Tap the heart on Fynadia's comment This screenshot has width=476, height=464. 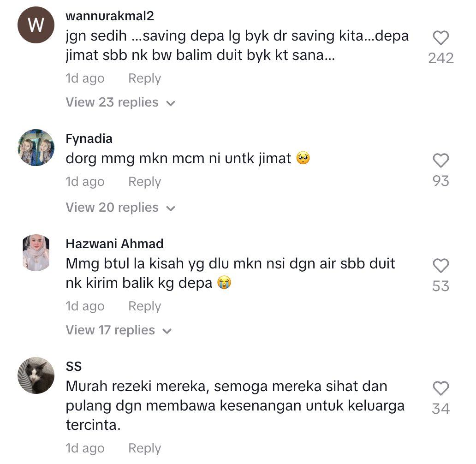click(x=440, y=161)
